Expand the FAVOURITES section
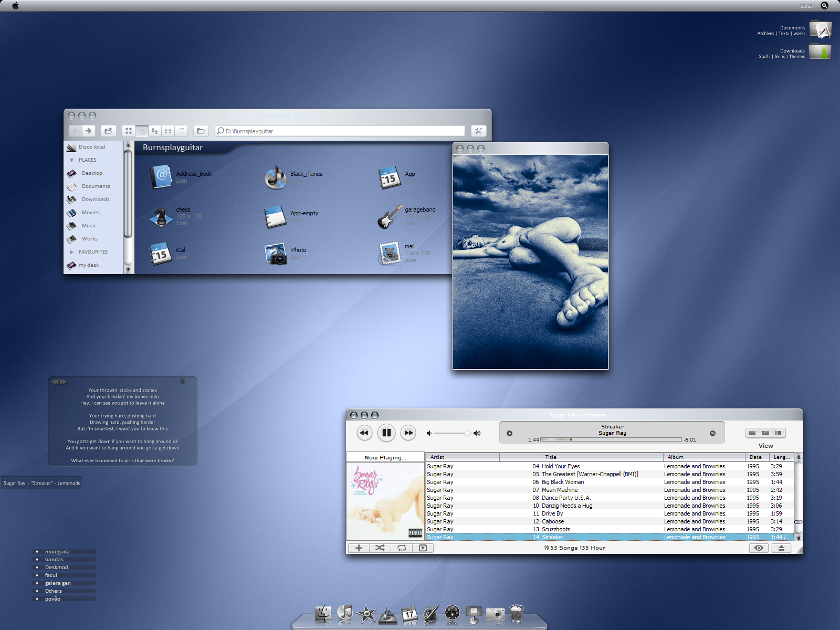Viewport: 840px width, 630px height. coord(71,252)
